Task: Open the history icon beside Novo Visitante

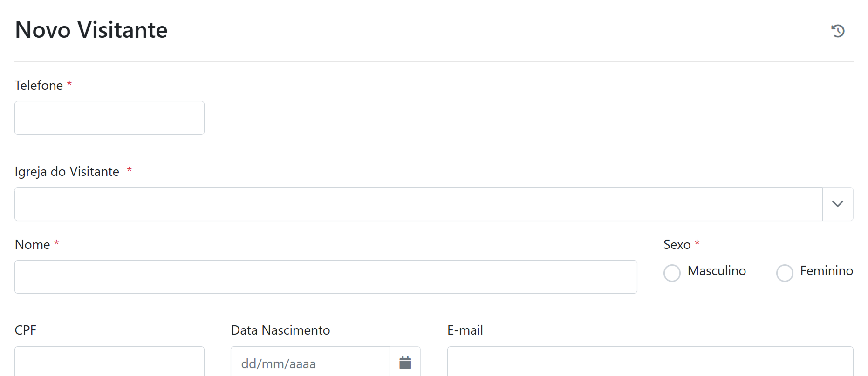Action: (838, 31)
